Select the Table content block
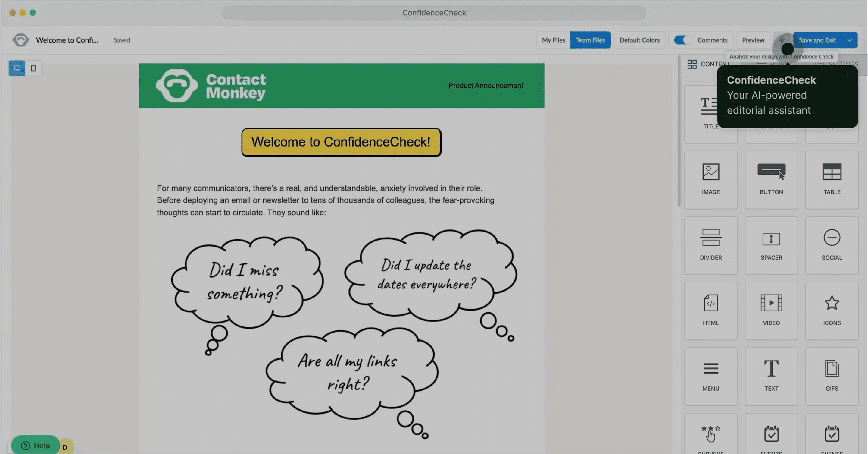This screenshot has width=868, height=454. pyautogui.click(x=831, y=179)
